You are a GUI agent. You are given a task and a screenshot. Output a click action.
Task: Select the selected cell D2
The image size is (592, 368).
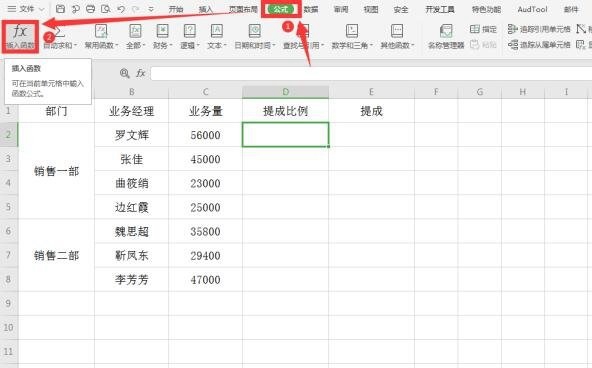(285, 134)
